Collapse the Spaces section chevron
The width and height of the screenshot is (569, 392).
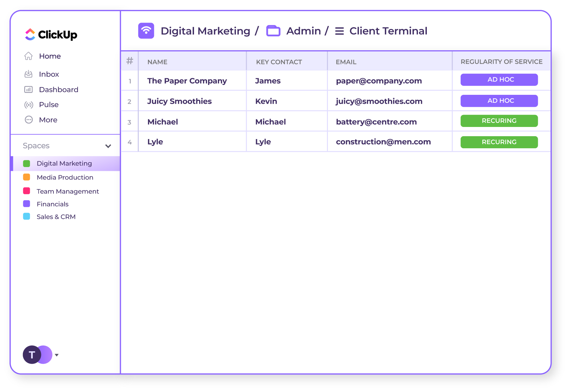(108, 146)
